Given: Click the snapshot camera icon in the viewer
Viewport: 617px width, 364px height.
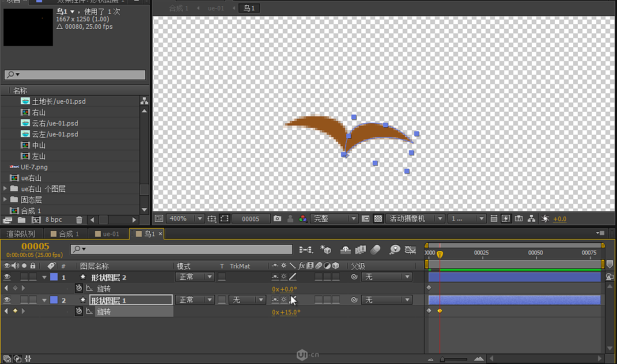Looking at the screenshot, I should pos(278,218).
